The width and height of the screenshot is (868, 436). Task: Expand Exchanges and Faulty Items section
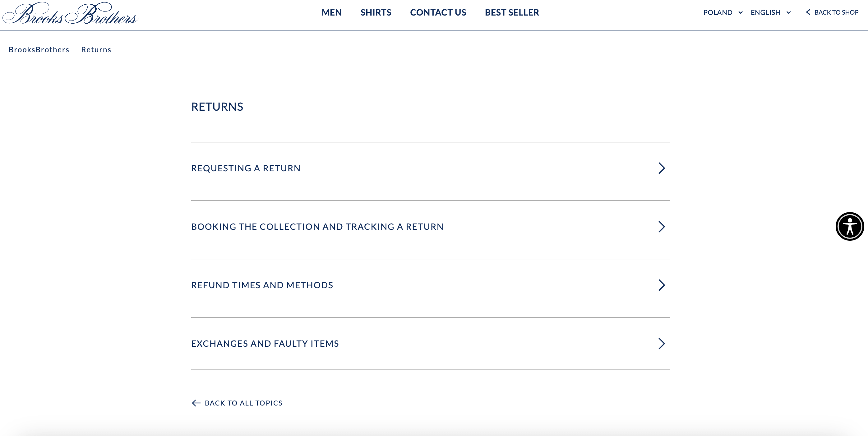430,344
